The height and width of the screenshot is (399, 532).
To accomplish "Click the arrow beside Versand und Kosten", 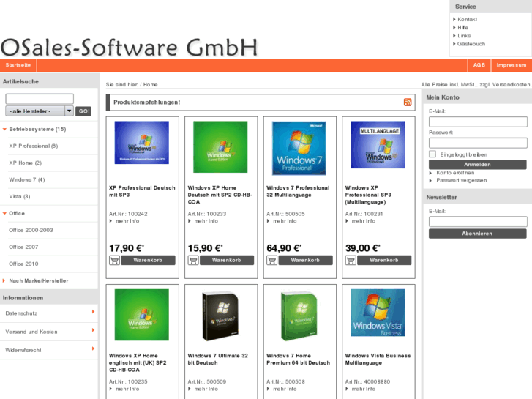I will (x=93, y=330).
